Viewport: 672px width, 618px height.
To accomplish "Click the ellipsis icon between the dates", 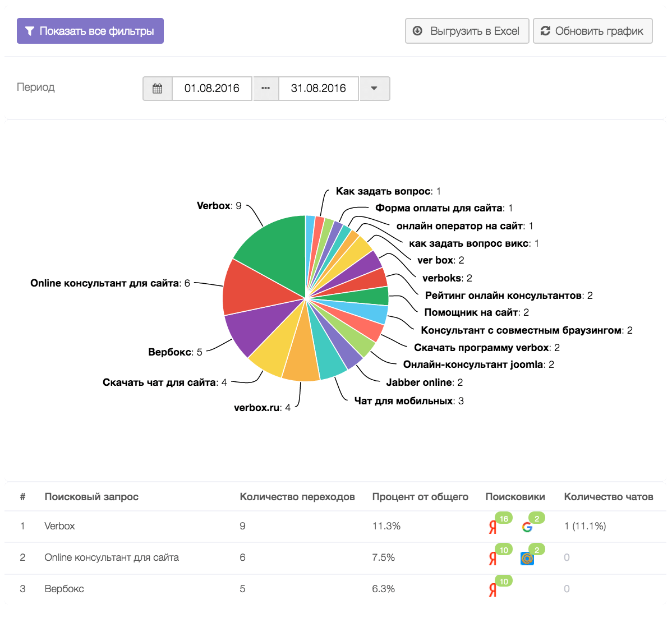I will pos(266,89).
